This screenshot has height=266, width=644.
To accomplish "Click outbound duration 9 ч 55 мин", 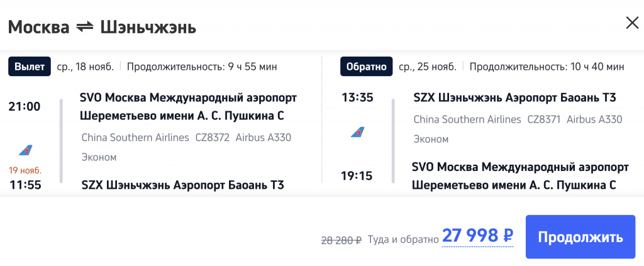I will tap(202, 67).
